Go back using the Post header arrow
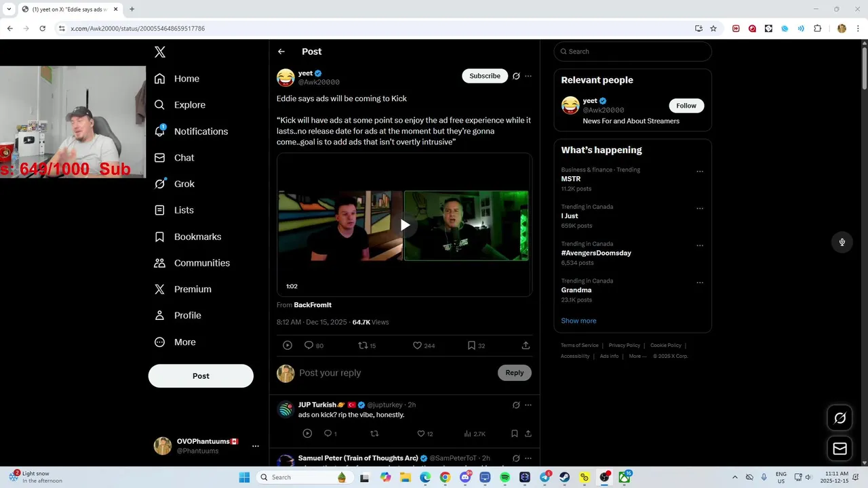The height and width of the screenshot is (488, 868). pyautogui.click(x=281, y=52)
